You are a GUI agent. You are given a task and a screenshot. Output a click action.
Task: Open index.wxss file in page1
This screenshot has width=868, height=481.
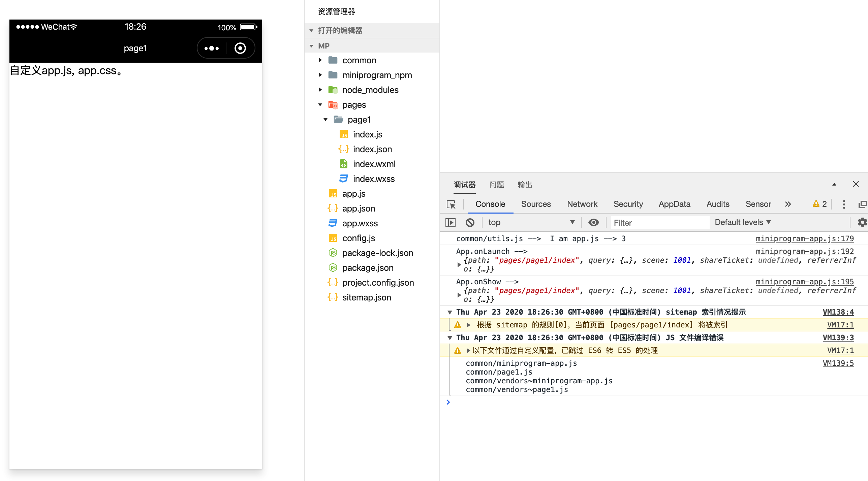pos(367,179)
